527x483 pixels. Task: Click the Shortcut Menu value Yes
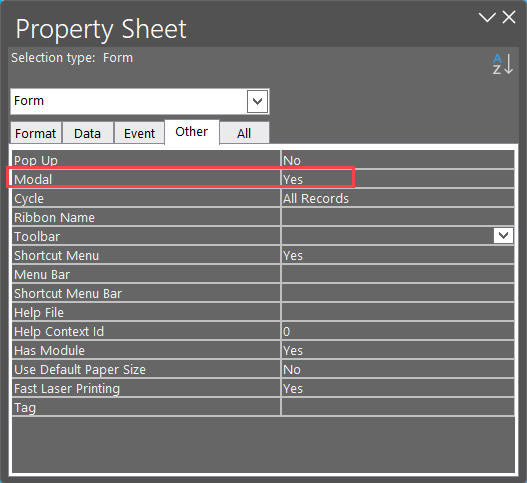[398, 255]
